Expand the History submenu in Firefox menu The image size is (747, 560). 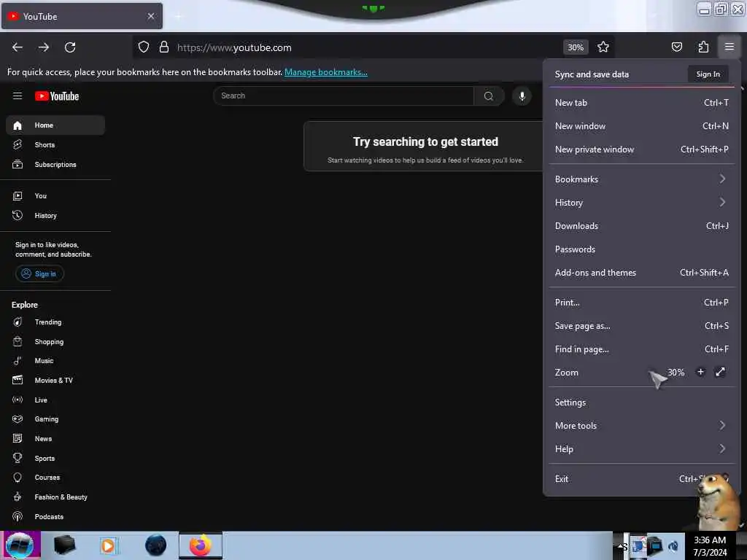pos(641,203)
